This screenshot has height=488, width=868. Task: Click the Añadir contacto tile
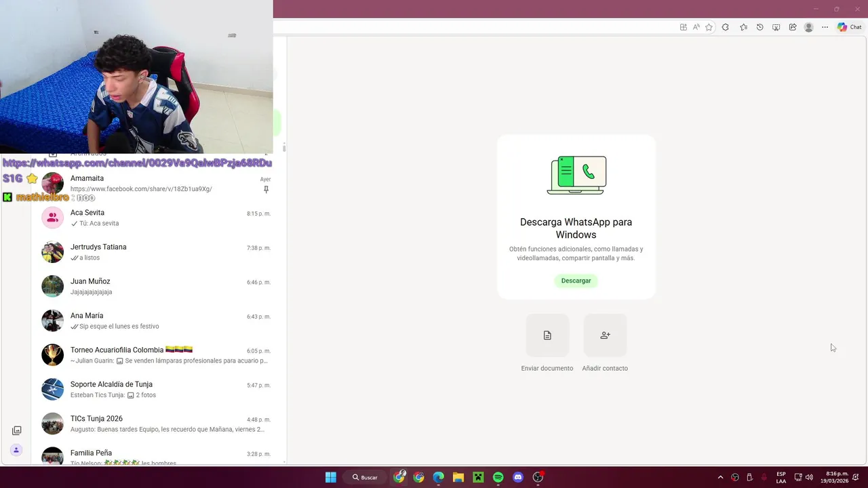(x=605, y=335)
